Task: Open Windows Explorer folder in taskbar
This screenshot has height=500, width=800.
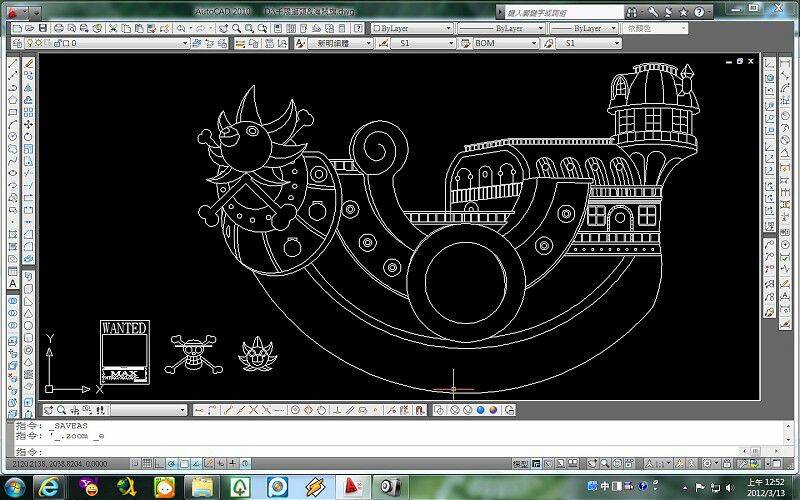Action: [202, 486]
